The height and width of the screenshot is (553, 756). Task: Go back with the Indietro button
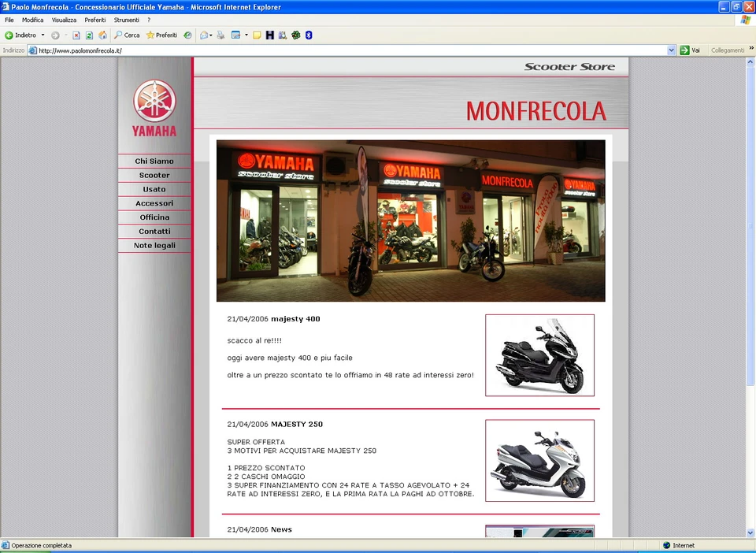pyautogui.click(x=20, y=35)
